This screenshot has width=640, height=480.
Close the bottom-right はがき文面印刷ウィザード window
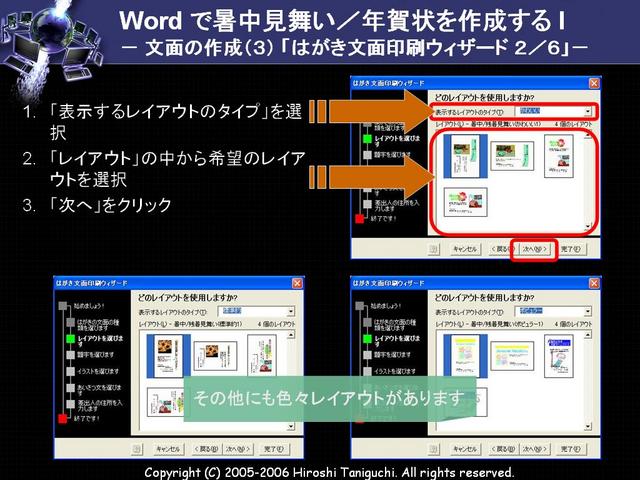coord(594,283)
